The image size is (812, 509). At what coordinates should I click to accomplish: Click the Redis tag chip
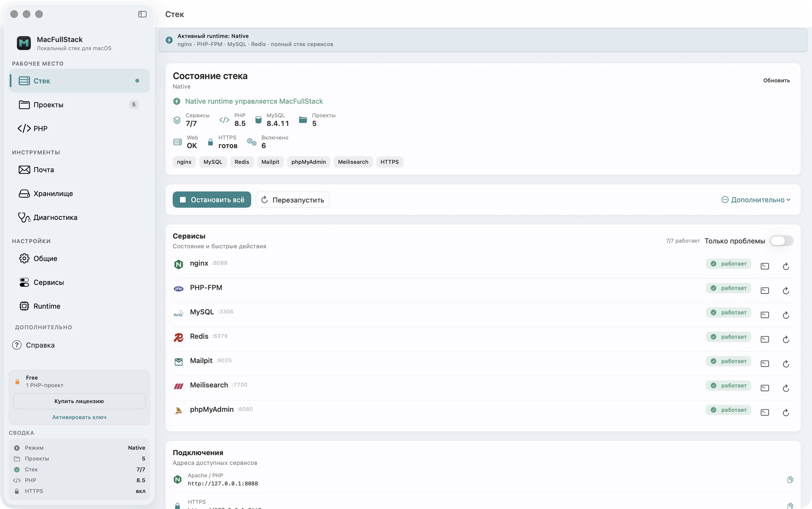click(242, 162)
